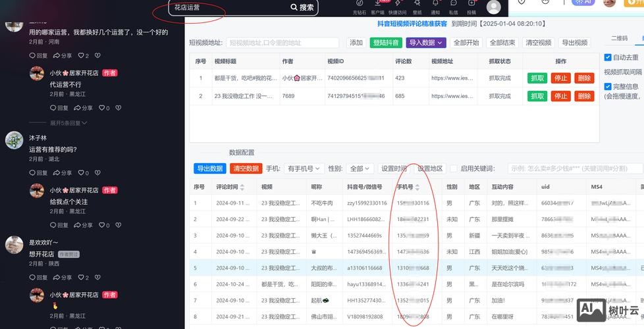
Task: Click the green 登陆抖音 button
Action: coord(386,43)
